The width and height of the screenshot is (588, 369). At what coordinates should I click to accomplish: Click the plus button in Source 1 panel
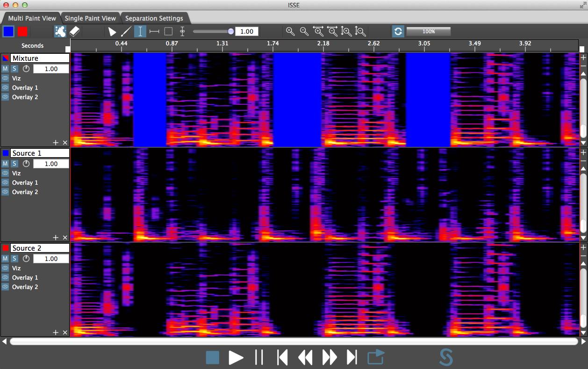[x=56, y=238]
